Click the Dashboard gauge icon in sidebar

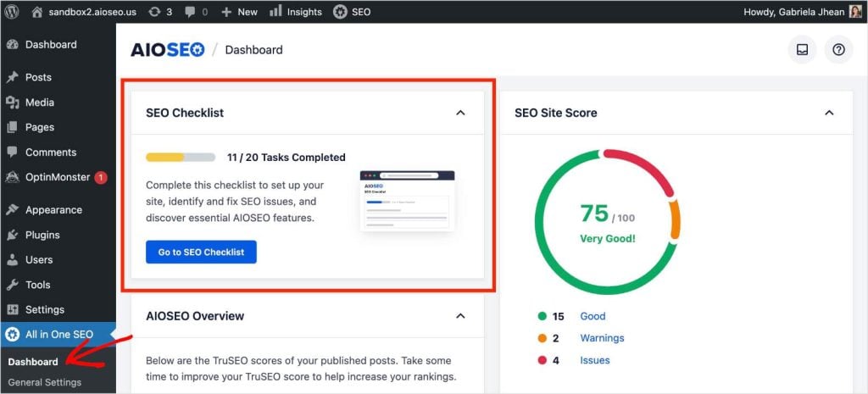coord(13,45)
